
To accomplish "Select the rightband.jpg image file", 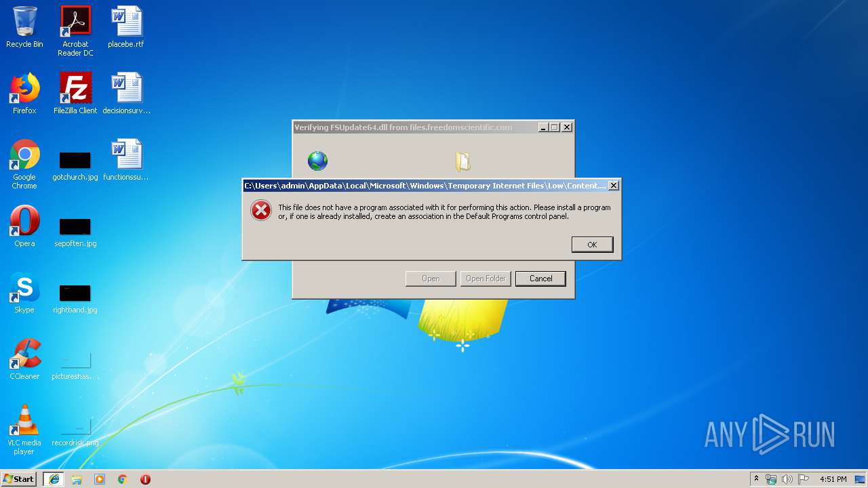I will tap(75, 299).
